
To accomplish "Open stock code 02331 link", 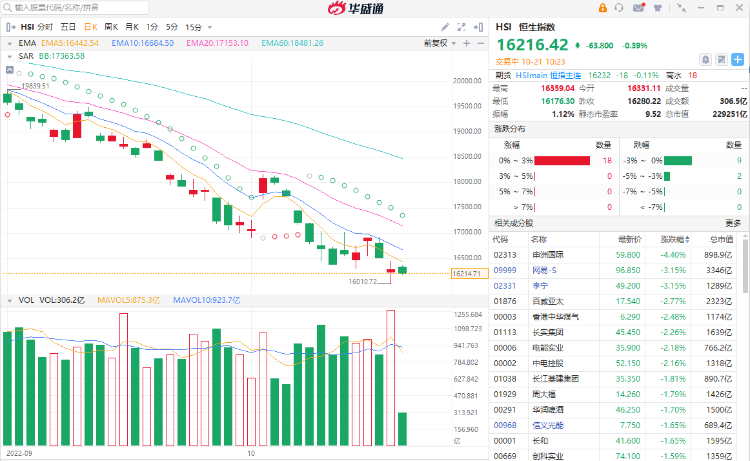I will pyautogui.click(x=505, y=286).
